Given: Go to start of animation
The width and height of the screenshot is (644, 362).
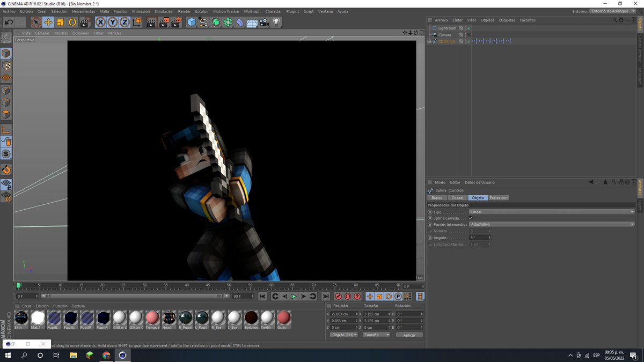Looking at the screenshot, I should pyautogui.click(x=262, y=296).
